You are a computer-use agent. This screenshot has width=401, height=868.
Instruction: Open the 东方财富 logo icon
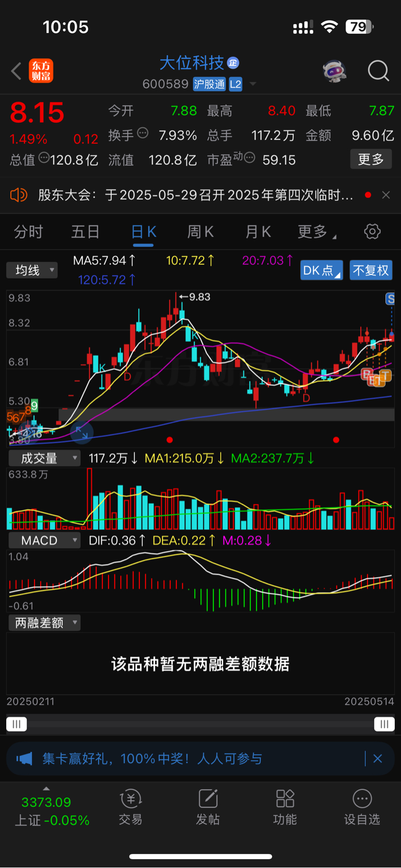[x=41, y=71]
